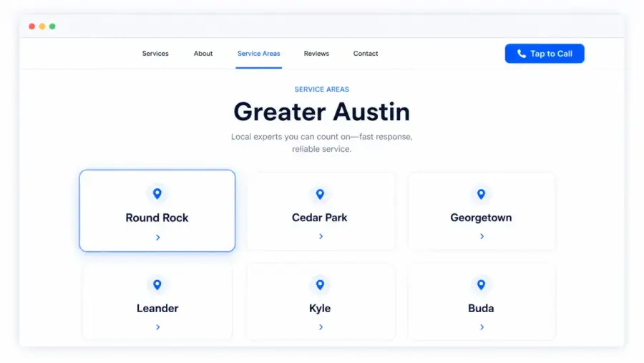Screen dimensions: 644x363
Task: Open Buda via its chevron arrow
Action: coord(482,327)
